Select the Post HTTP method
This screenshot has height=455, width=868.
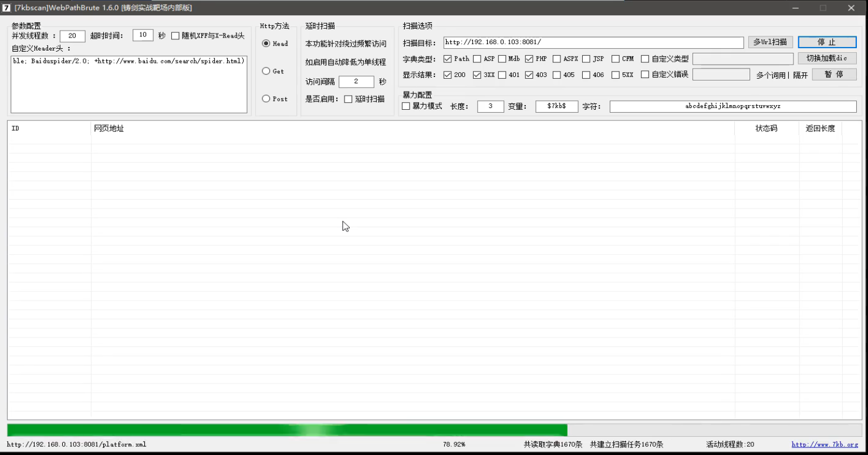(266, 99)
